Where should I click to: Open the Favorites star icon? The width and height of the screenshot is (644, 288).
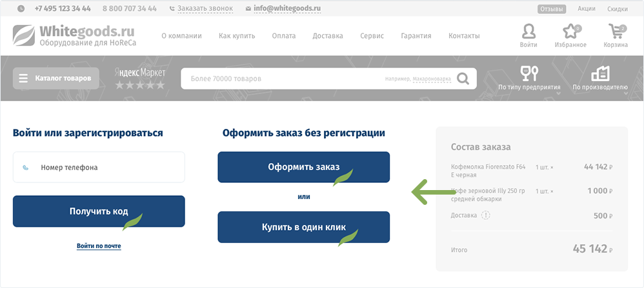(x=570, y=32)
